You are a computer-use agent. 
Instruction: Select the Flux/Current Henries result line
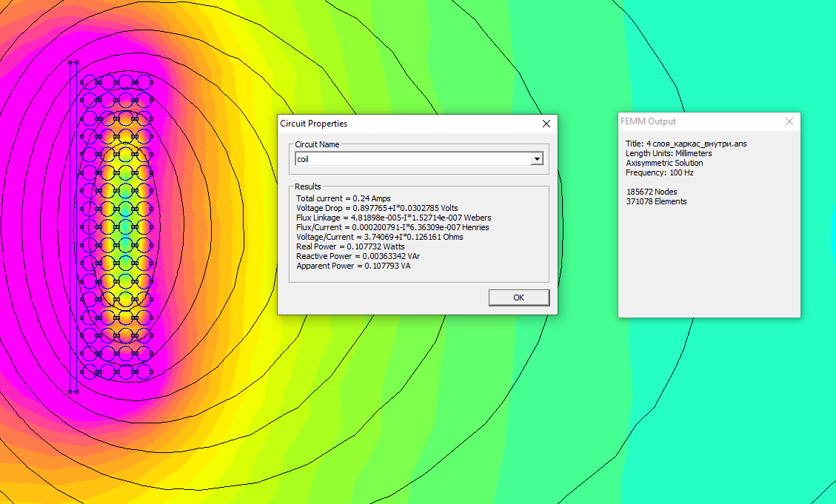[x=392, y=227]
